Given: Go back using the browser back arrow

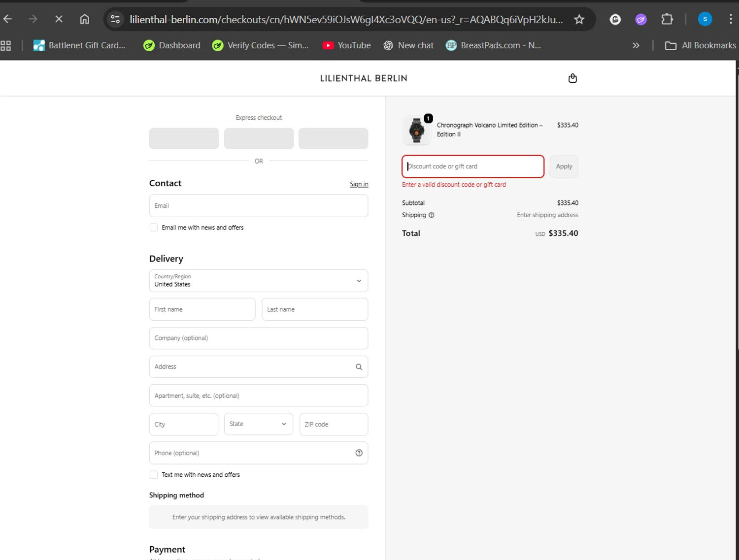Looking at the screenshot, I should coord(8,19).
